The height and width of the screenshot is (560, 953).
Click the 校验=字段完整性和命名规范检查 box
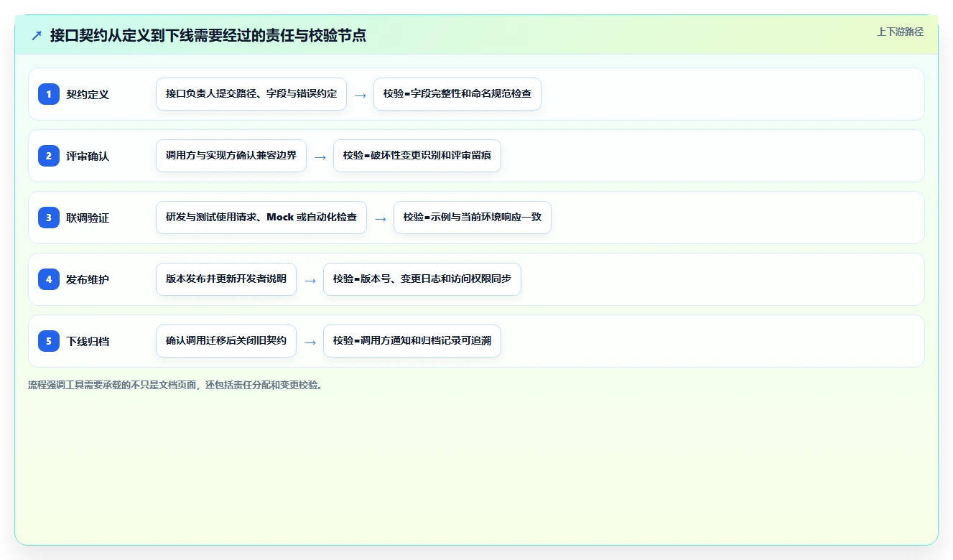pyautogui.click(x=457, y=94)
